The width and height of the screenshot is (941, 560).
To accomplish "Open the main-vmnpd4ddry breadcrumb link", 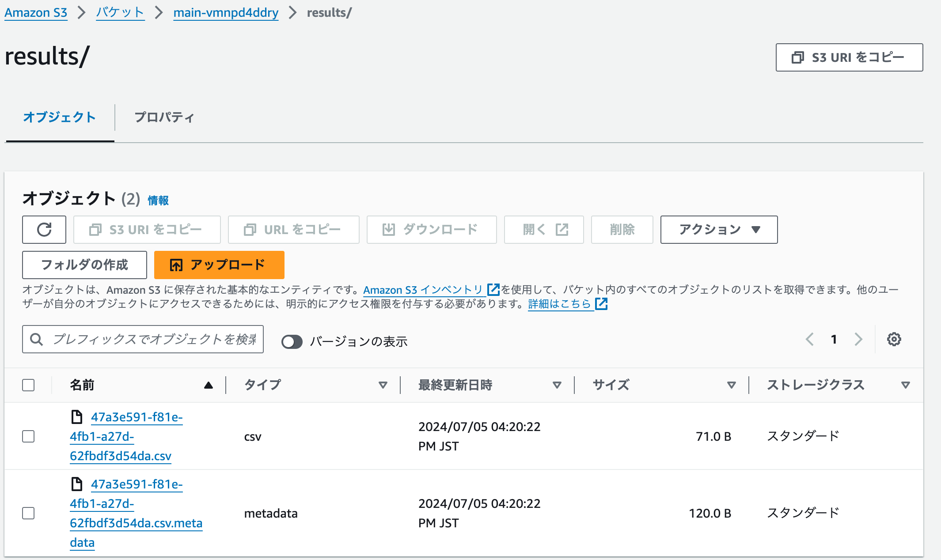I will [226, 12].
